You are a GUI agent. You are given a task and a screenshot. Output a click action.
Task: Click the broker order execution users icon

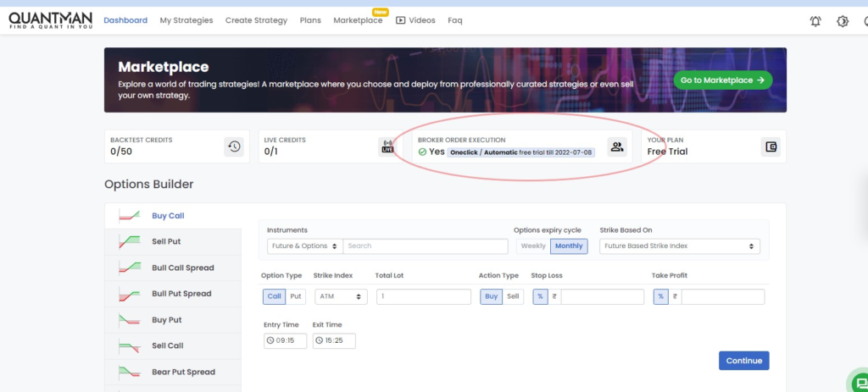click(x=617, y=146)
